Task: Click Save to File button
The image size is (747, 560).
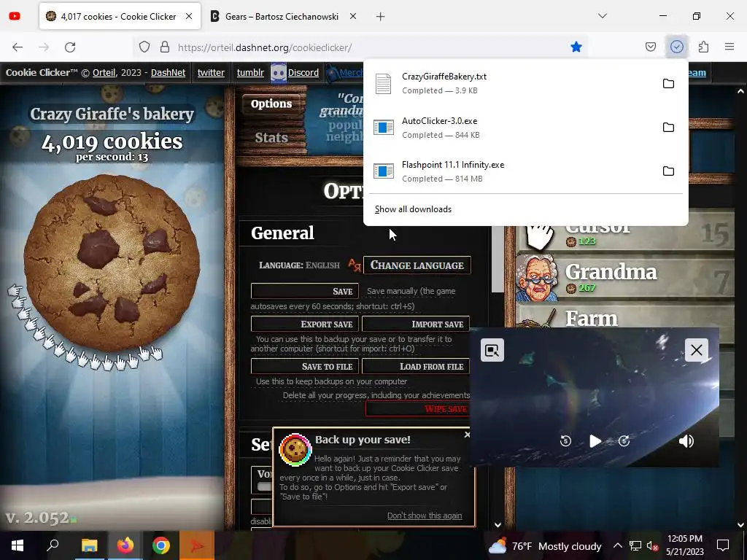Action: click(304, 366)
